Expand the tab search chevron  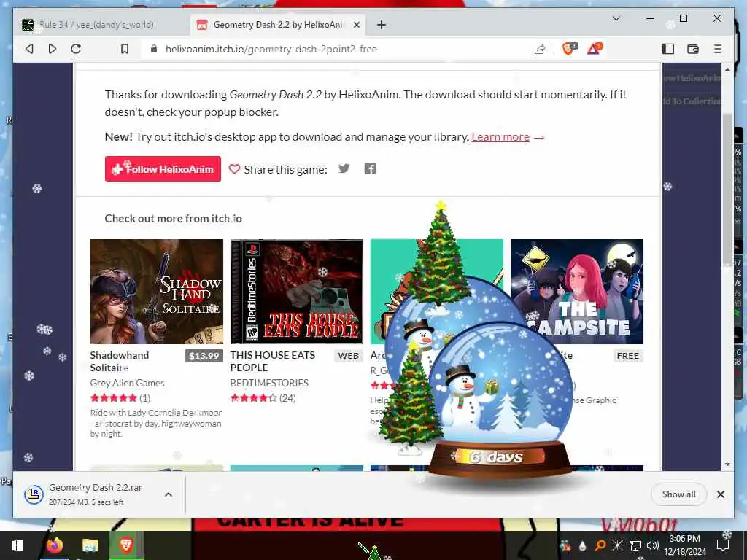point(616,18)
